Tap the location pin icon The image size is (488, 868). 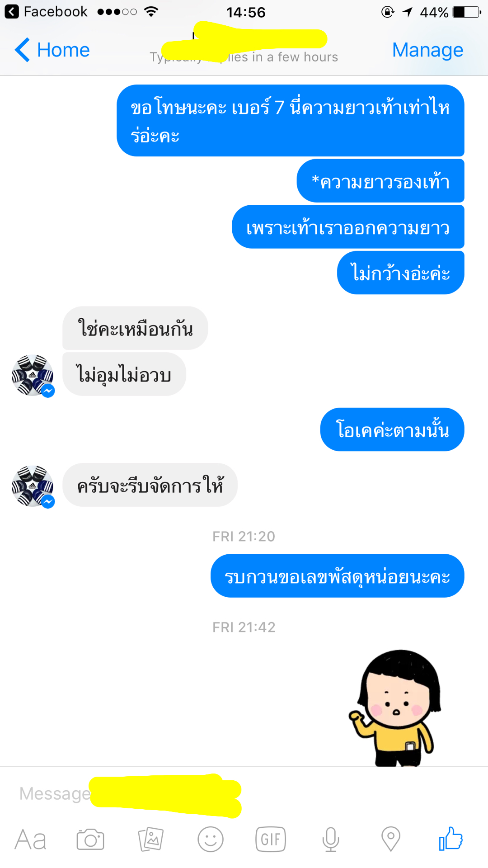click(391, 840)
